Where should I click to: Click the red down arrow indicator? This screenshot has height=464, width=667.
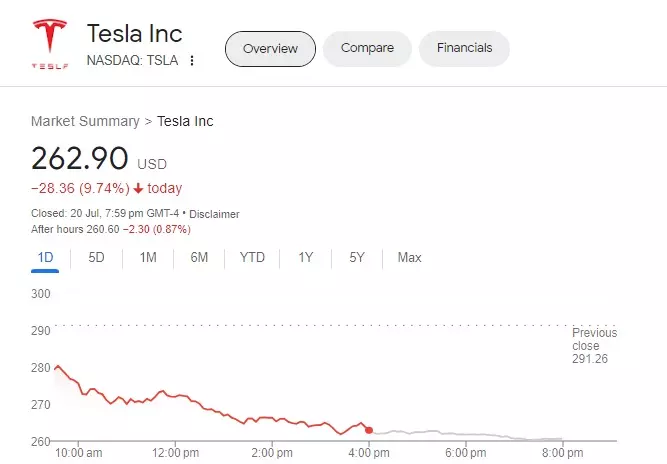138,188
